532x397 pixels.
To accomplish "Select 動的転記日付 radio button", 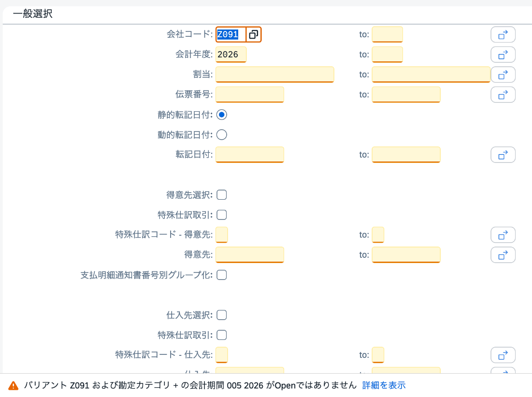I will pyautogui.click(x=222, y=135).
